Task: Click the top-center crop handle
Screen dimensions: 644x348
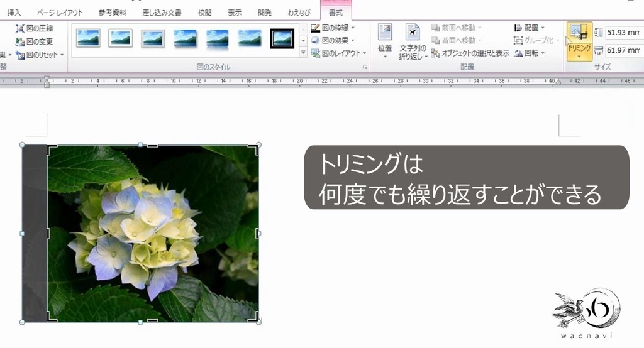Action: (x=152, y=145)
